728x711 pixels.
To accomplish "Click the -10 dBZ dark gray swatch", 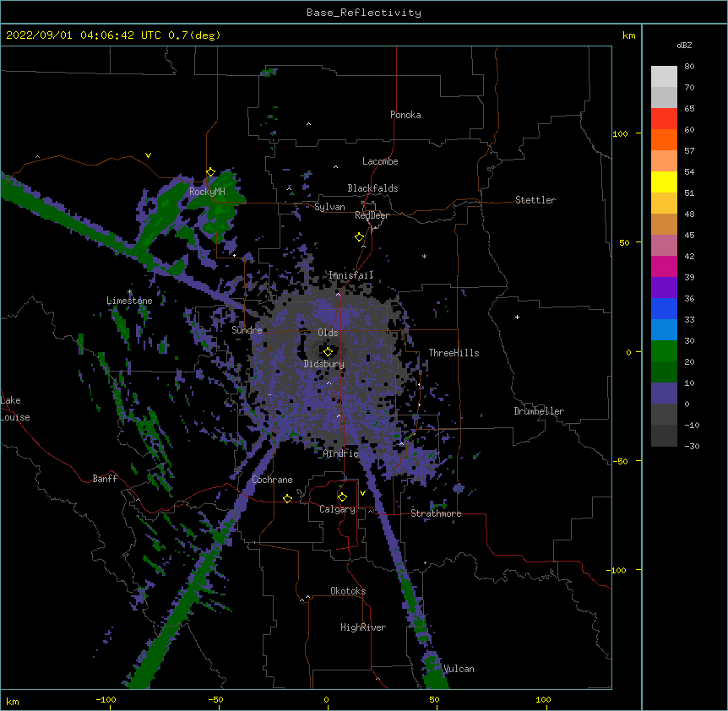I will (x=664, y=435).
